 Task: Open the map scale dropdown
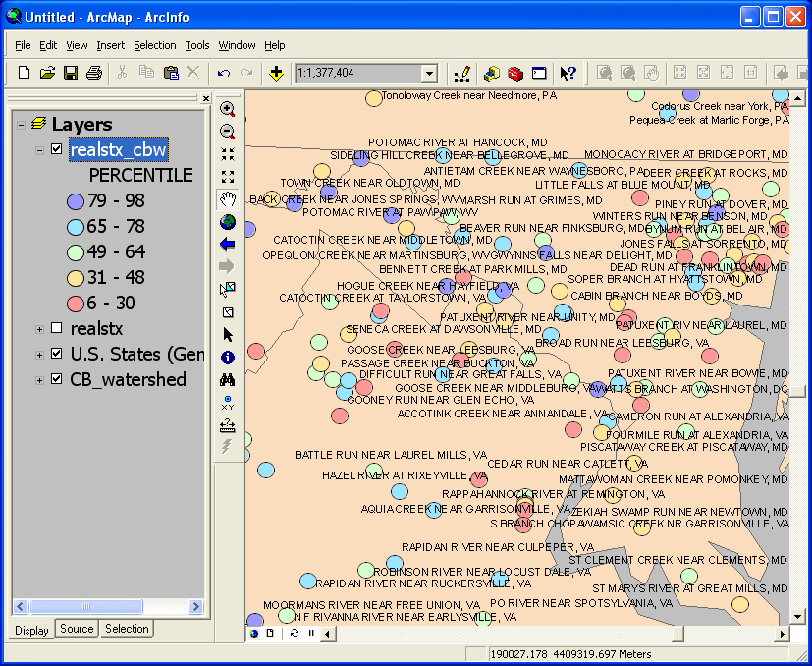coord(428,73)
